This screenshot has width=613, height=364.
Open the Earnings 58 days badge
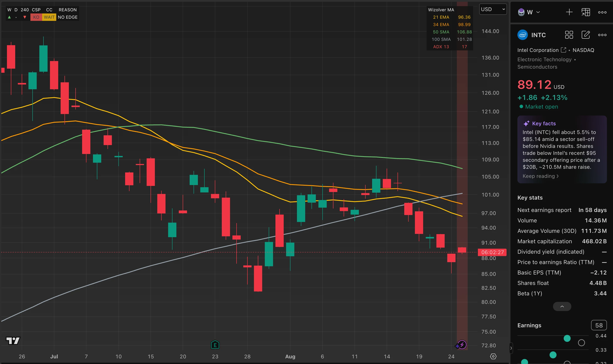tap(599, 325)
